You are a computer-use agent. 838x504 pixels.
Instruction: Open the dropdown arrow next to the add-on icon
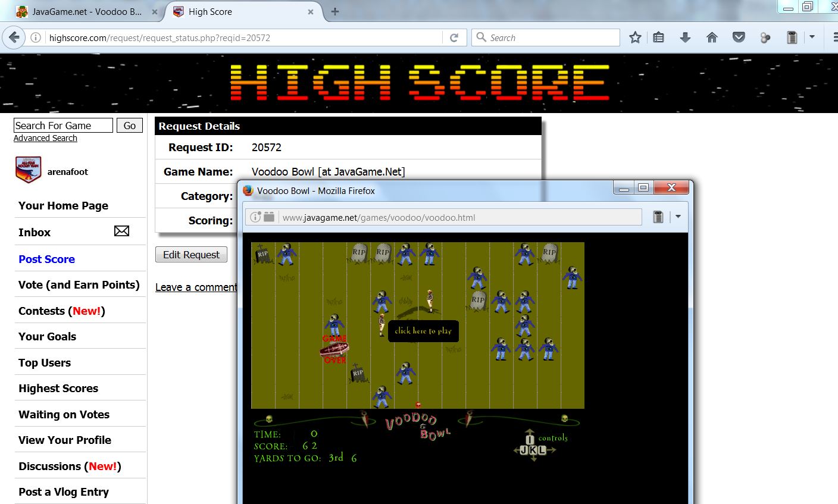pos(811,37)
